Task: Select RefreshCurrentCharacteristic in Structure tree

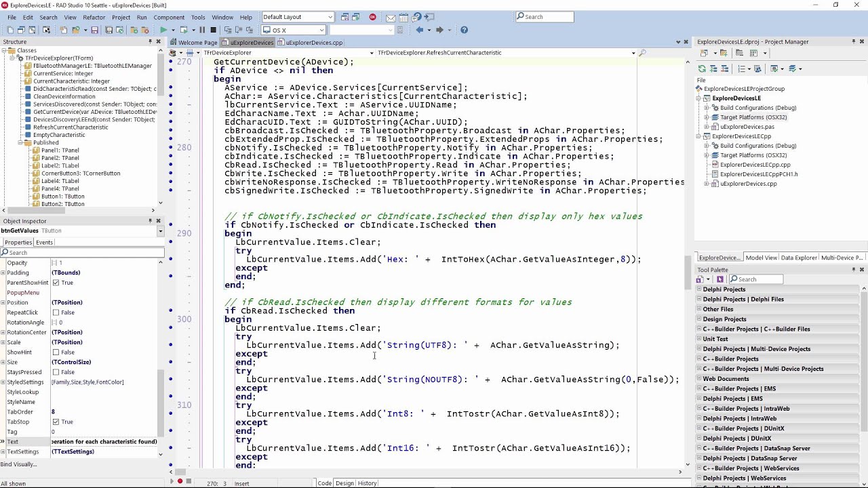Action: (71, 127)
